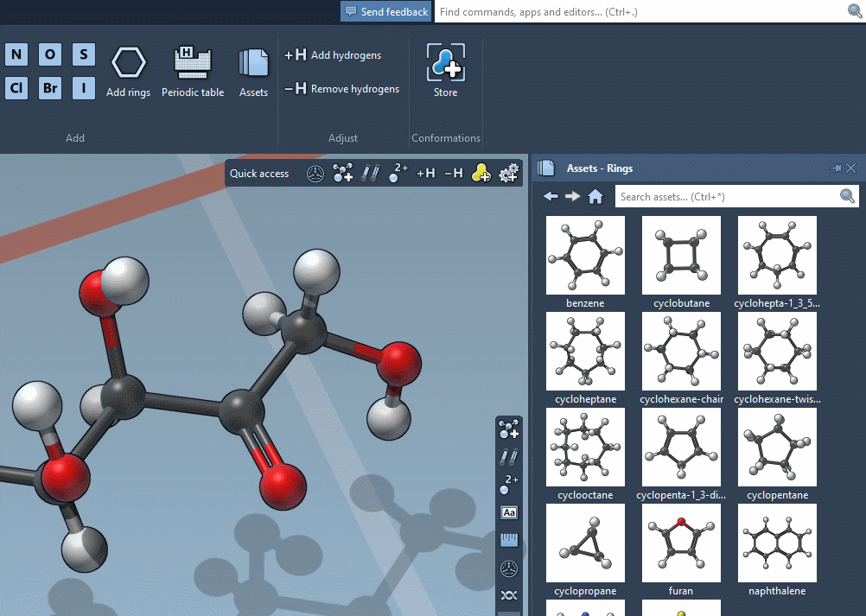The width and height of the screenshot is (866, 616).
Task: Select the ruler measurement tool on right sidebar
Action: tap(509, 539)
